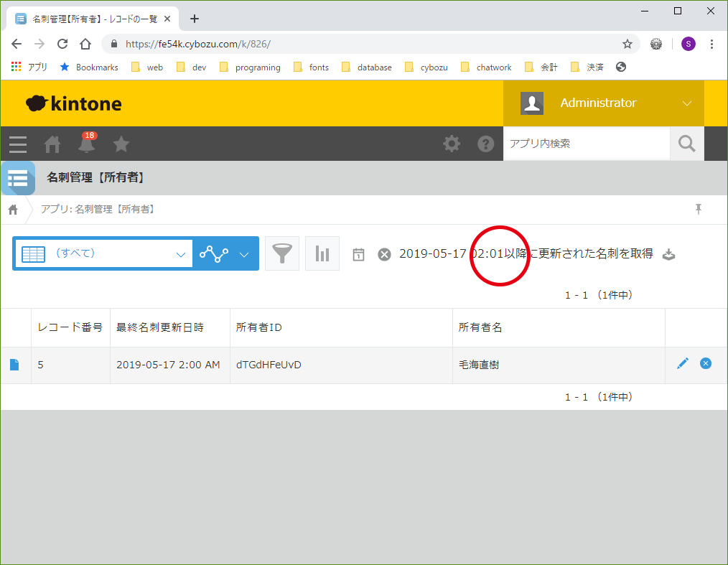Image resolution: width=728 pixels, height=565 pixels.
Task: Open the calendar date picker icon
Action: (358, 254)
